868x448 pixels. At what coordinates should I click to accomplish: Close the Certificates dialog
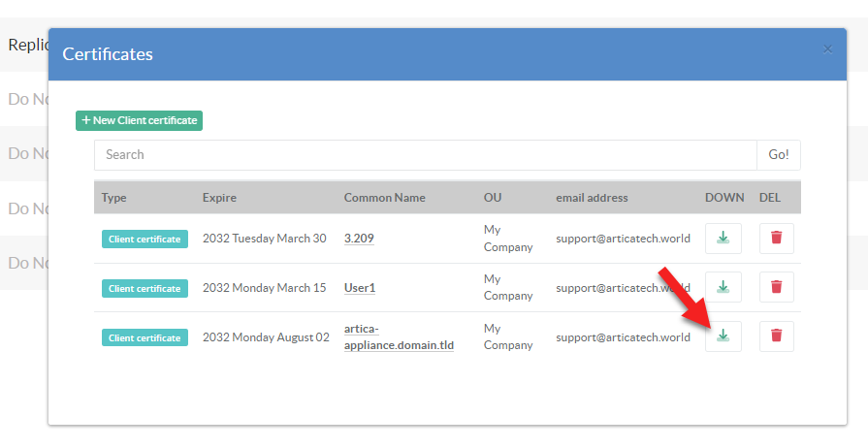[827, 48]
